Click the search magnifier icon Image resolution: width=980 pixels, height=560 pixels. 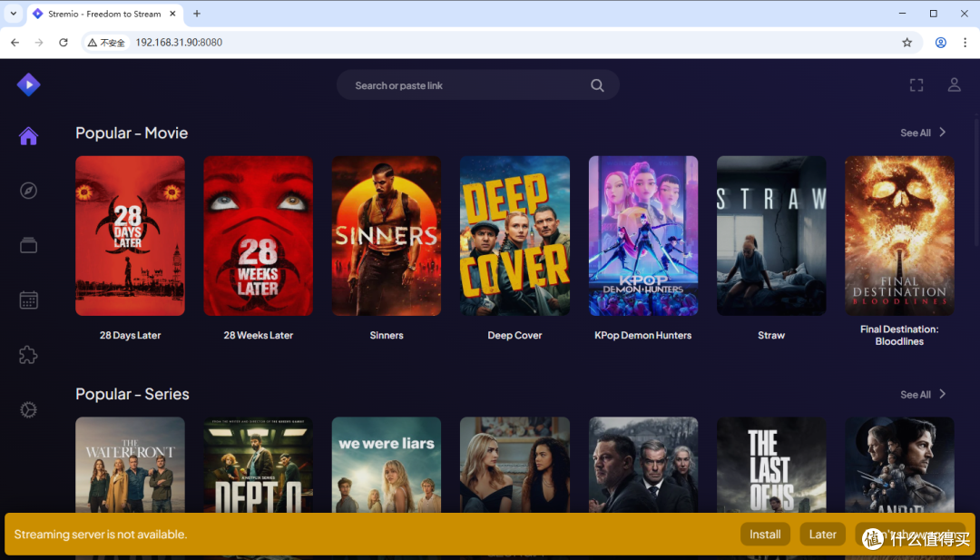[x=597, y=85]
